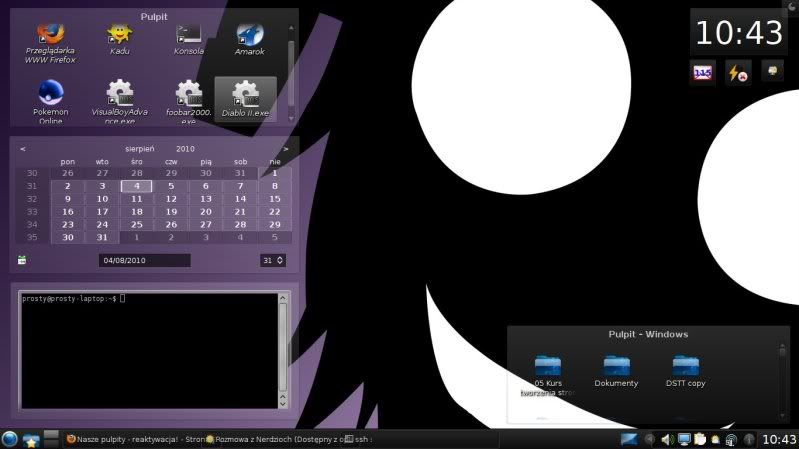Open the DSTT copy folder
Viewport: 799px width, 449px height.
(x=685, y=372)
